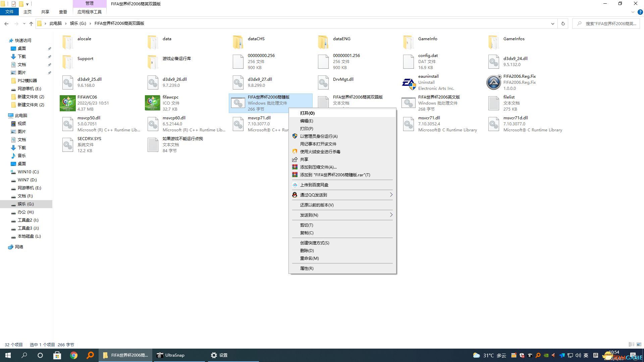Select 音乐 in the navigation pane

click(22, 156)
